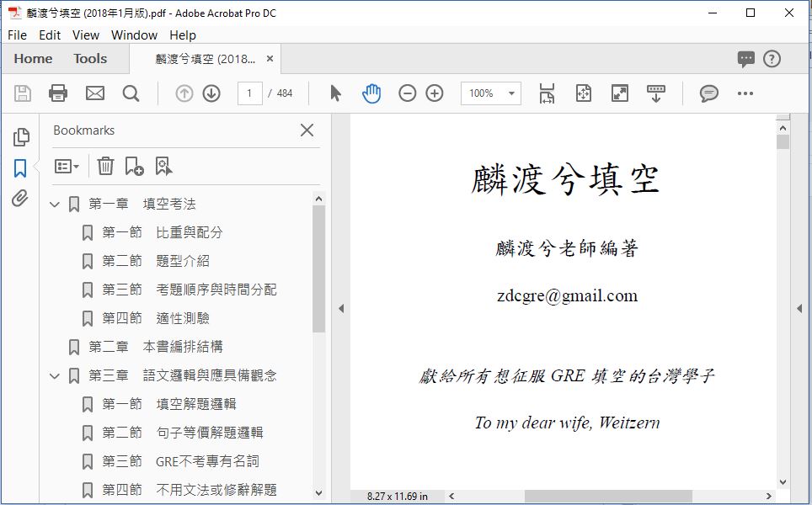Zoom out with minus button
The height and width of the screenshot is (505, 812).
[x=408, y=93]
